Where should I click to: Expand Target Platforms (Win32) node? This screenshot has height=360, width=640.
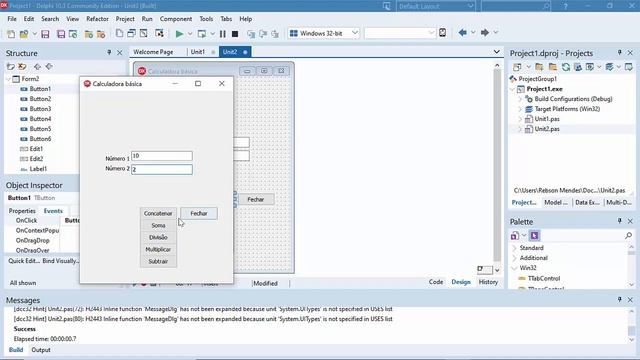[520, 109]
